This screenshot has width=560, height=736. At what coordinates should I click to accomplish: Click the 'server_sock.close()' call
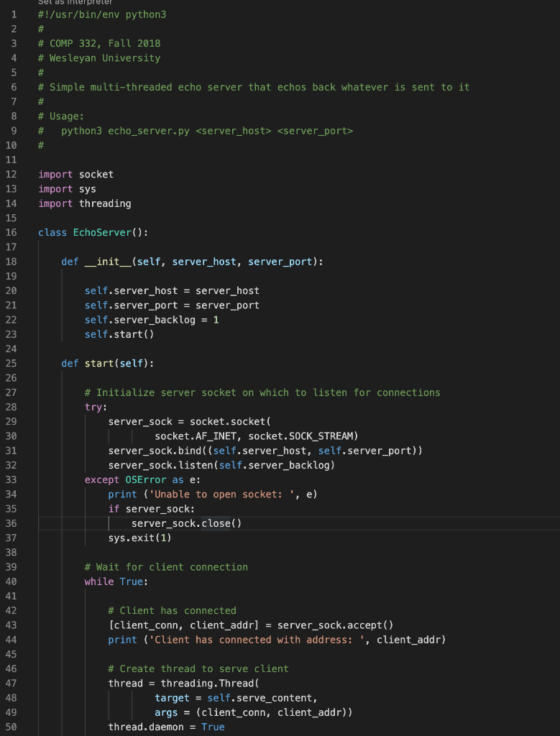pyautogui.click(x=186, y=523)
